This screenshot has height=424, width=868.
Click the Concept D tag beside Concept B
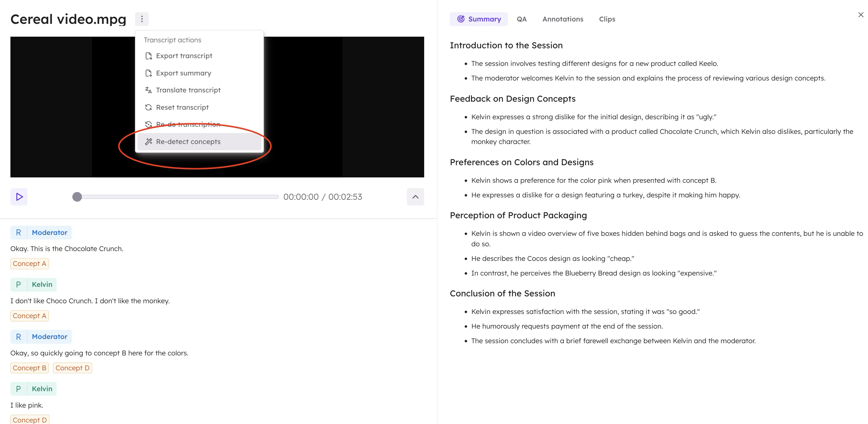click(x=72, y=368)
